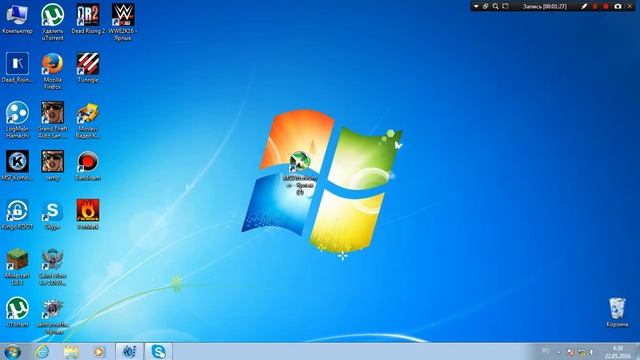
Task: Select the Корзина recycle bin
Action: tap(617, 312)
